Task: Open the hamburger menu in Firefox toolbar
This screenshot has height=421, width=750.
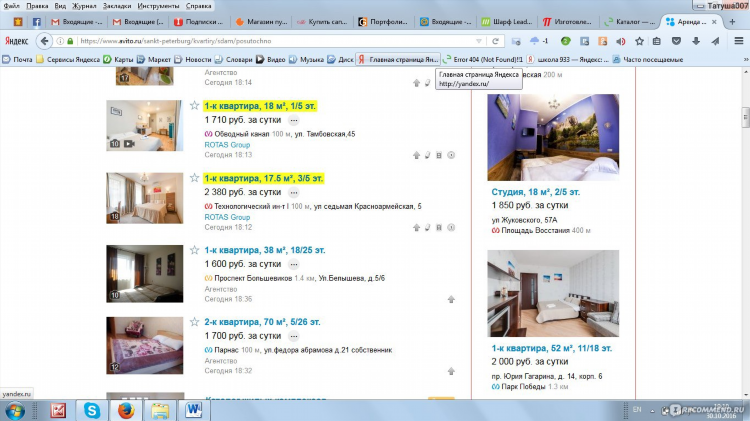Action: [x=739, y=41]
